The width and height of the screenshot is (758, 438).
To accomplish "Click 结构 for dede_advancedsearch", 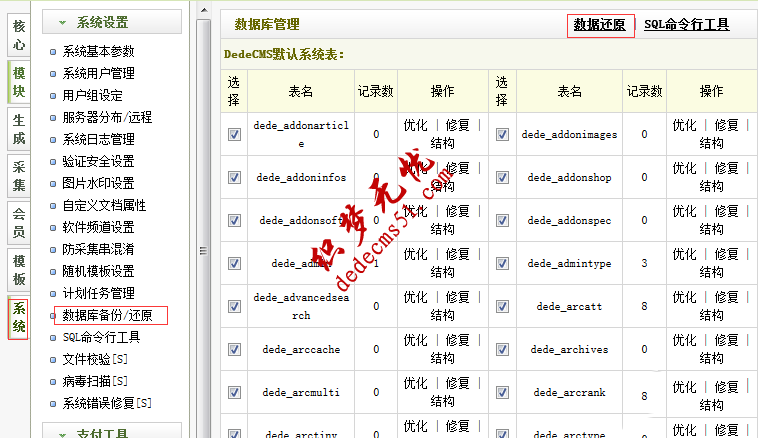I will coord(442,316).
